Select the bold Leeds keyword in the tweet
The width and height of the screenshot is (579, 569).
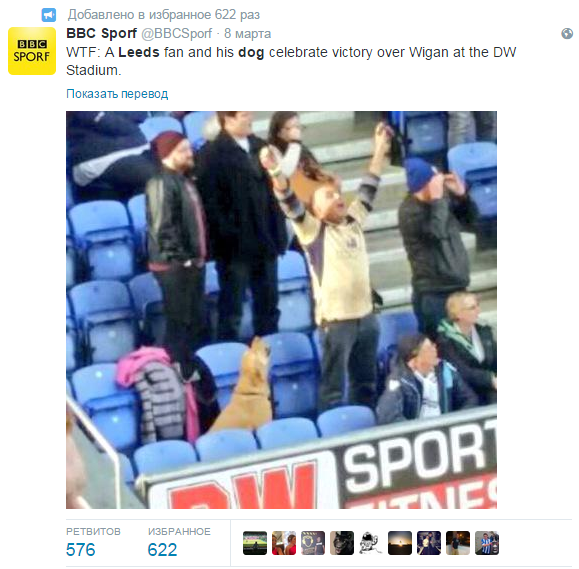(139, 52)
